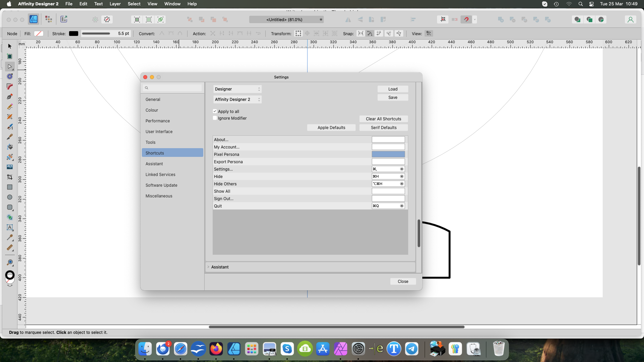Screen dimensions: 644x362
Task: Click the black Stroke colour swatch
Action: coord(73,34)
